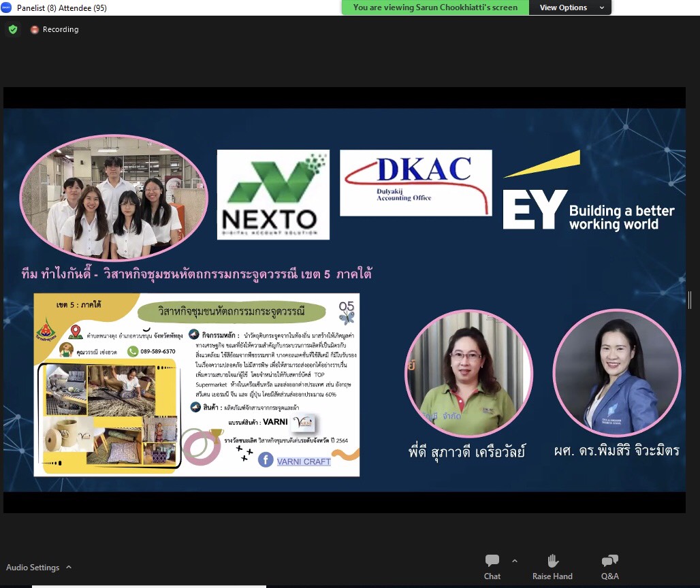Click the trophy icon on the slide
This screenshot has height=588, width=700.
(216, 436)
